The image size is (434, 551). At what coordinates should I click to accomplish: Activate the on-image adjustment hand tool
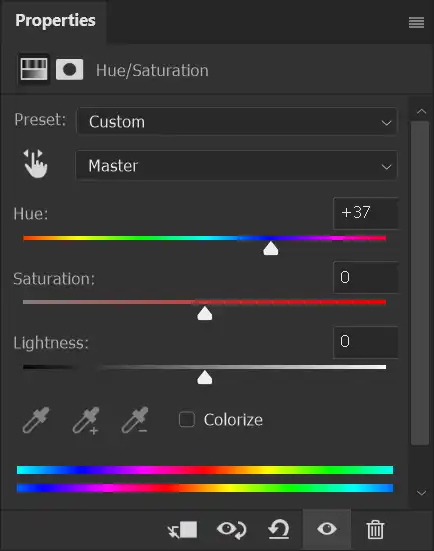click(x=35, y=164)
